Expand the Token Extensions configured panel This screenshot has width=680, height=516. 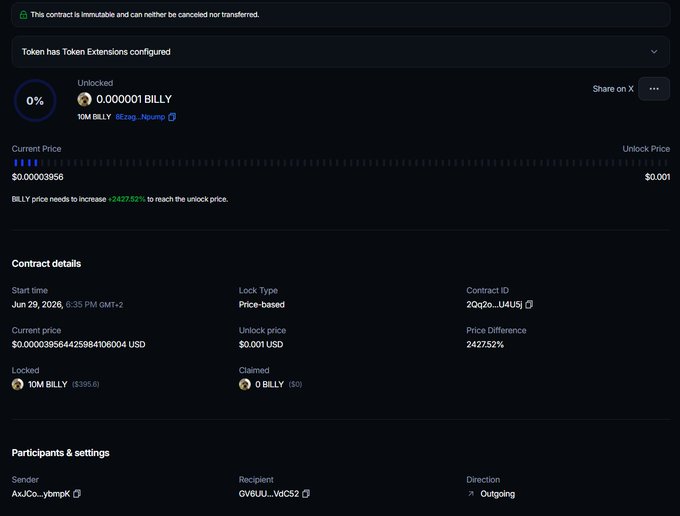(340, 52)
